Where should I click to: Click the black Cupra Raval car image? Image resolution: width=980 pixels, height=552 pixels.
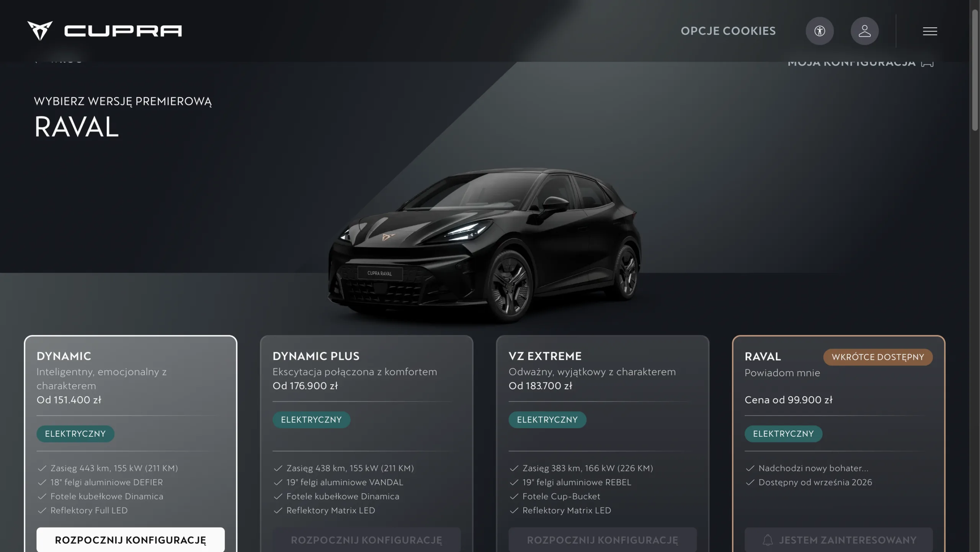coord(484,245)
